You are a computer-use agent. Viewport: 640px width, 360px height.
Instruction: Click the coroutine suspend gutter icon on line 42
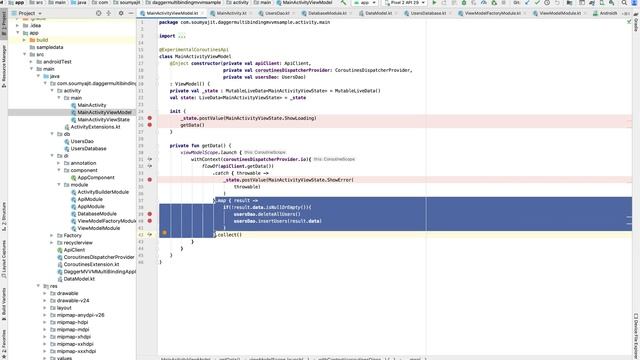(150, 235)
